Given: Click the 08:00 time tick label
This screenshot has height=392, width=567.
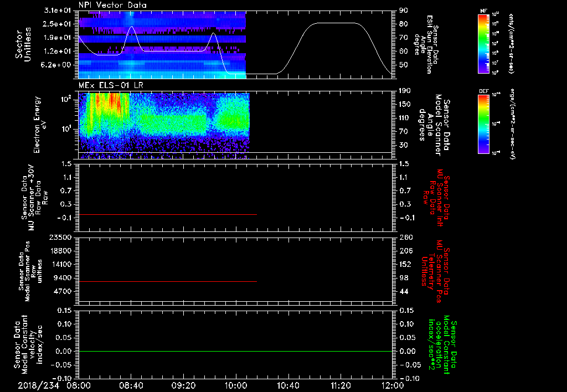Looking at the screenshot, I should coord(79,385).
